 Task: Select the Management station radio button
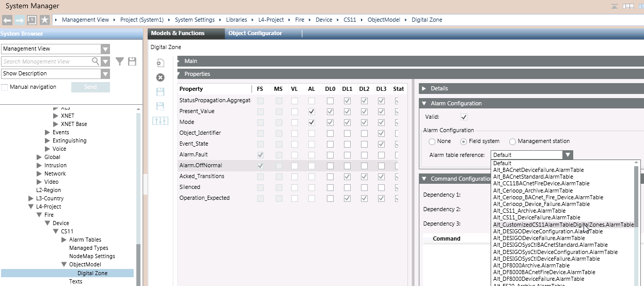(x=512, y=141)
